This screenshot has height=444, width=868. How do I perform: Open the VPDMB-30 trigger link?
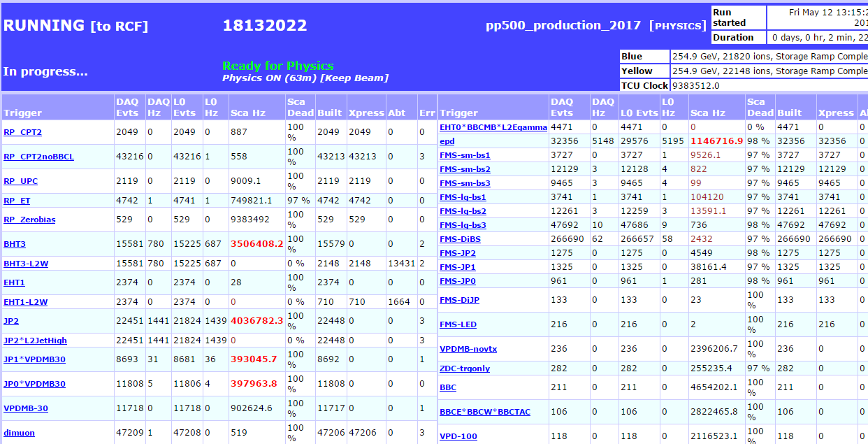[x=26, y=408]
